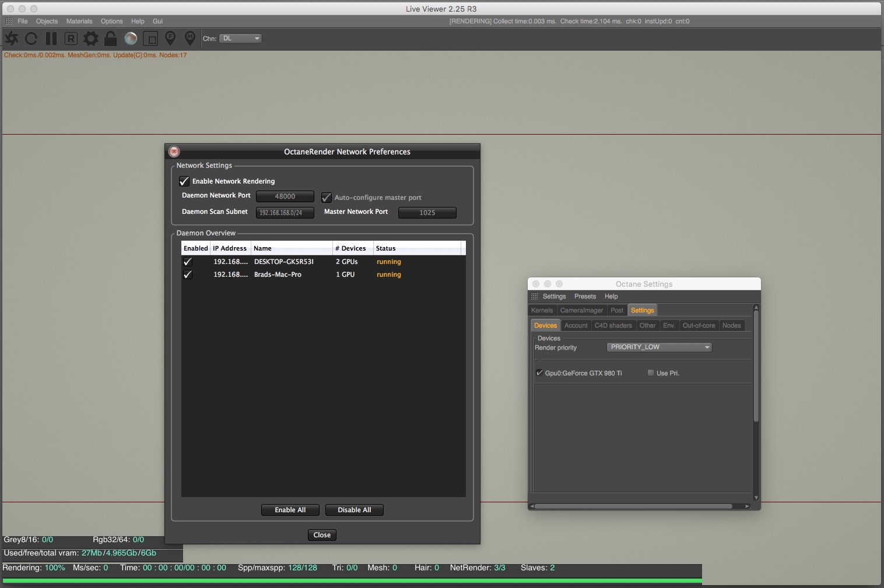Open the Materials menu
Viewport: 884px width, 588px height.
tap(79, 21)
